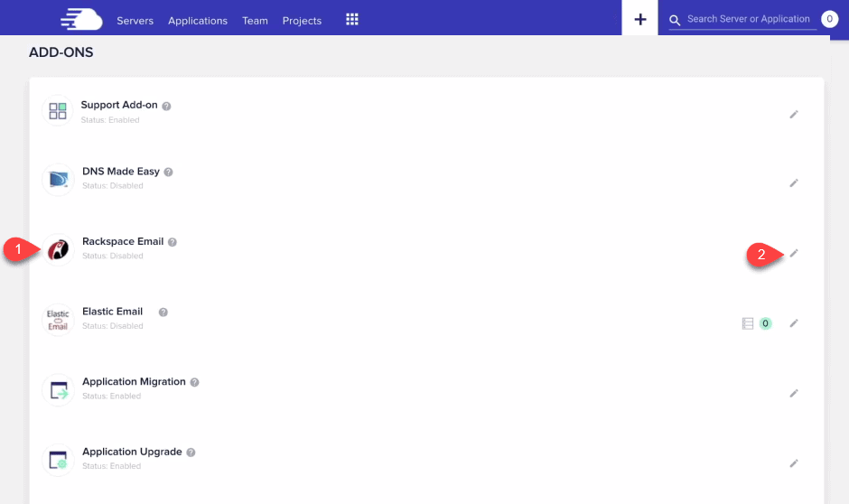Viewport: 849px width, 504px height.
Task: Show help for Rackspace Email
Action: (173, 242)
